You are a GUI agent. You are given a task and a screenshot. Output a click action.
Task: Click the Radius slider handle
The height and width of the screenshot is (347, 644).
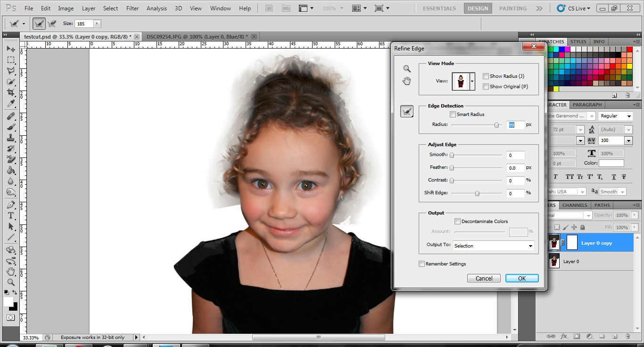(496, 125)
